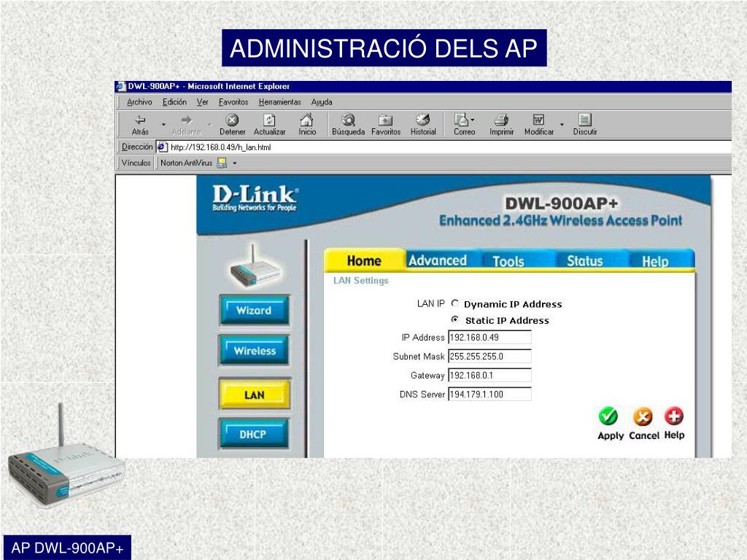This screenshot has width=747, height=560.
Task: Open Help via the red plus icon
Action: pos(673,416)
